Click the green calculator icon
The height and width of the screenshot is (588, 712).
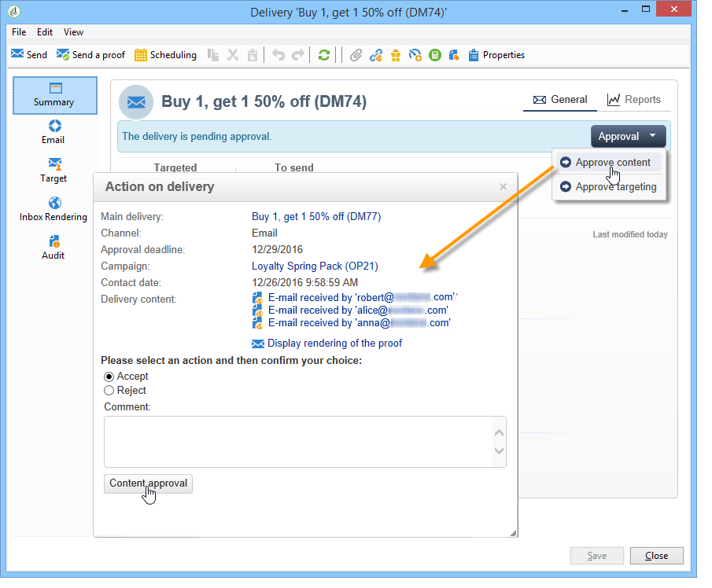pos(435,55)
